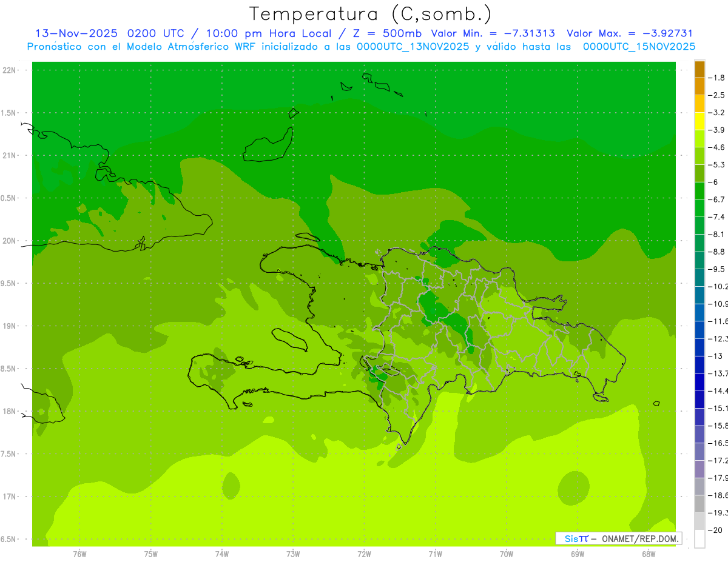Click the 75W longitude label
Viewport: 728px width, 562px height.
(151, 554)
